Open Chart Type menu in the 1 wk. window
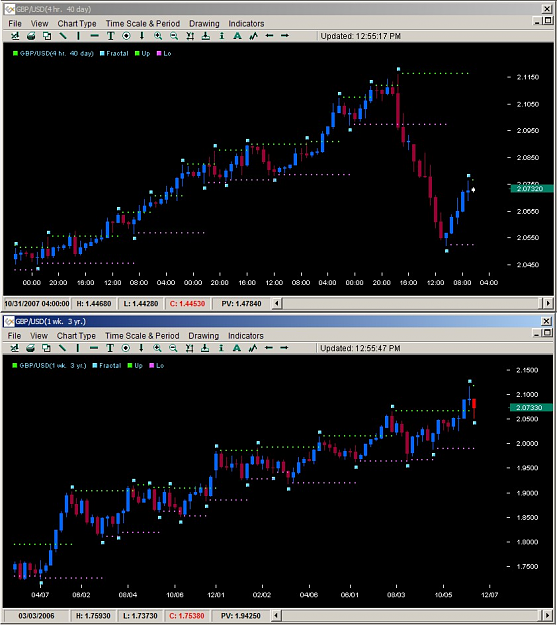This screenshot has width=557, height=625. coord(76,336)
